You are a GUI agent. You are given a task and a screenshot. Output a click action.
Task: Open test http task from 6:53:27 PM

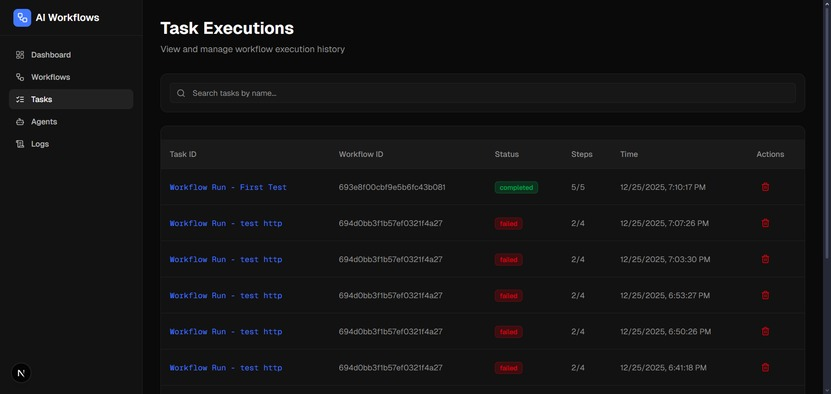[x=226, y=295]
